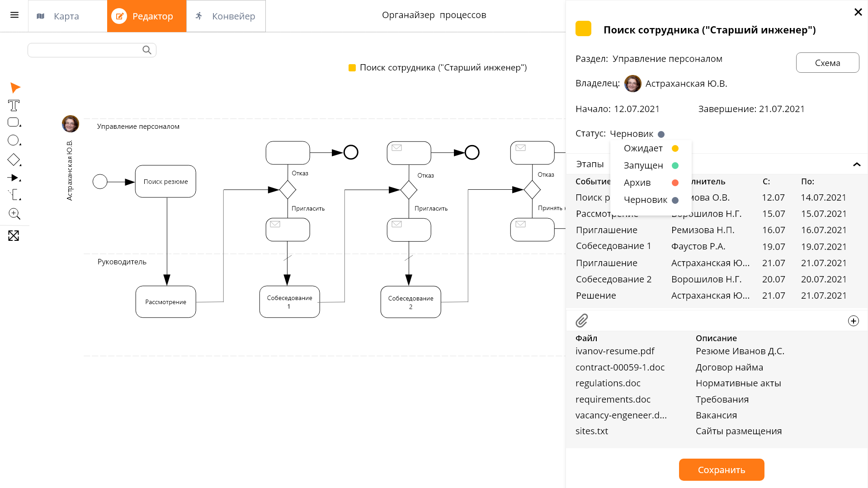
Task: Open the hamburger menu
Action: pyautogui.click(x=14, y=15)
